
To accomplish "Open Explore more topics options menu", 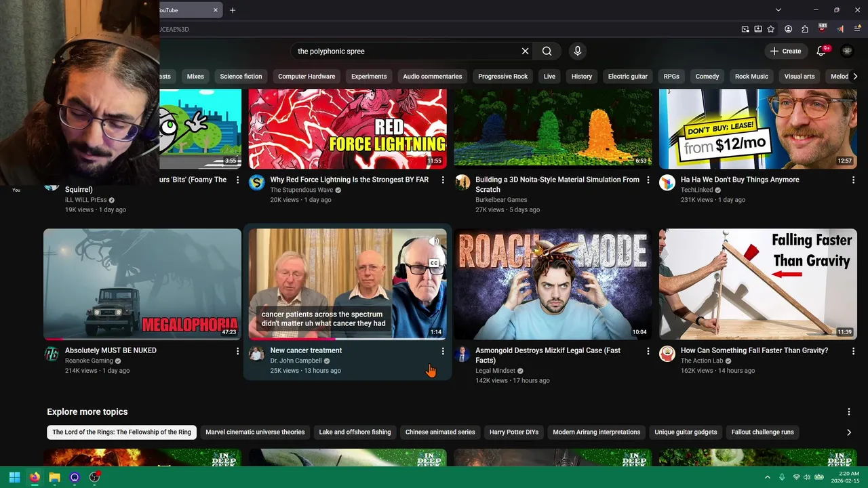I will pyautogui.click(x=848, y=412).
